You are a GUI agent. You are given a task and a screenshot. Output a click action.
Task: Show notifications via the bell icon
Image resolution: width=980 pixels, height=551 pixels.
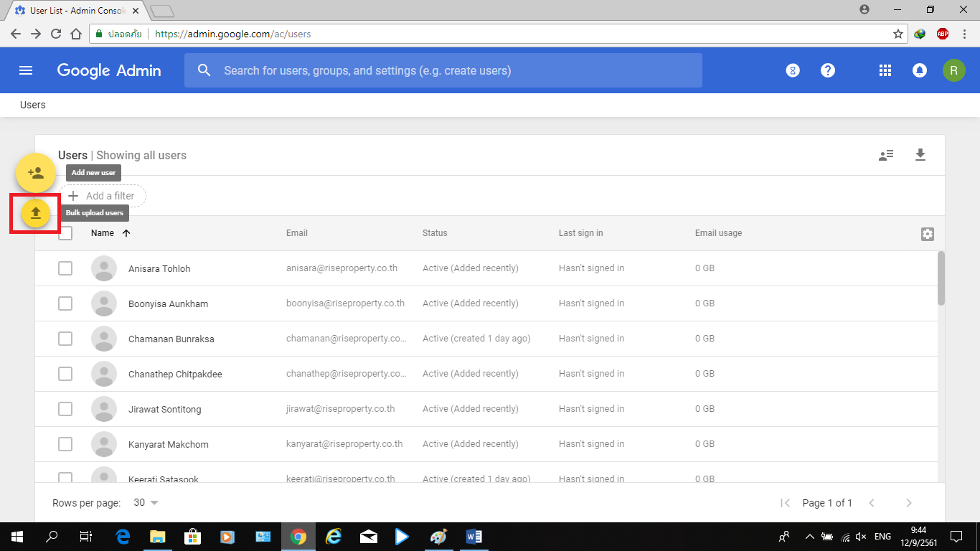coord(919,70)
